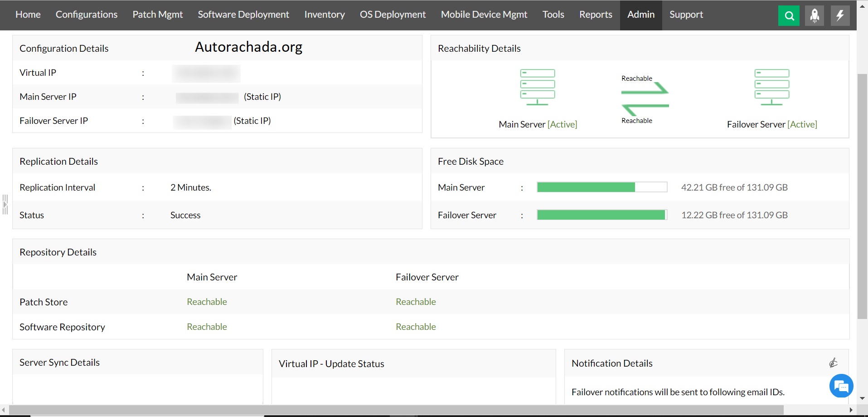
Task: Click the Main Server computer icon
Action: [x=537, y=87]
